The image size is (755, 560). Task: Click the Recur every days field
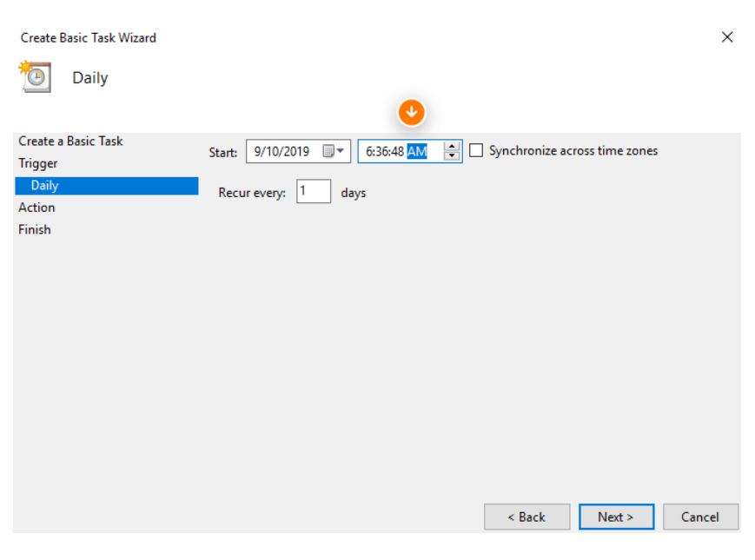click(x=313, y=191)
